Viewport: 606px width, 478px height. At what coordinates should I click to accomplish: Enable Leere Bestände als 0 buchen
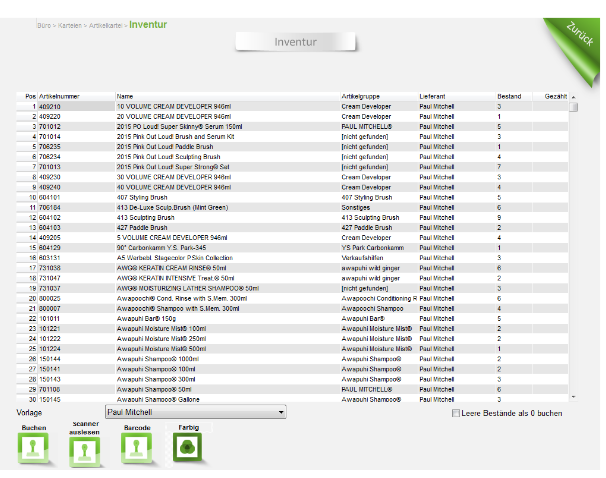[x=456, y=413]
